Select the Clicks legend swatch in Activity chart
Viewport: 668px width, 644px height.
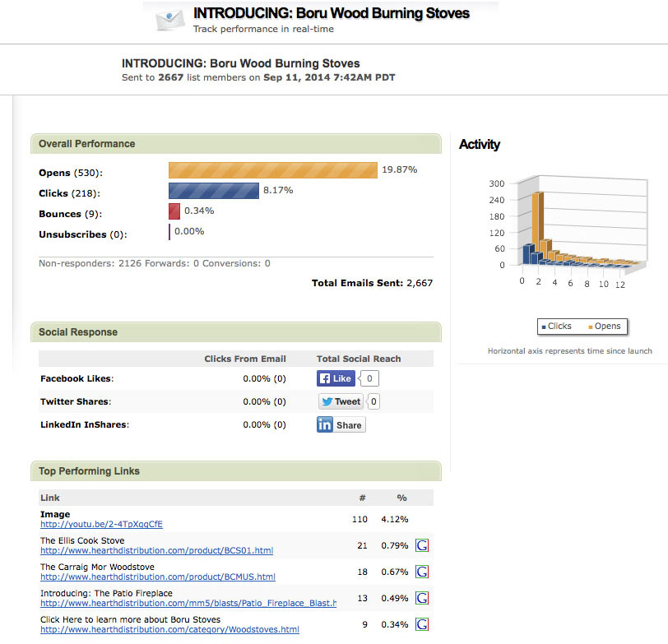point(544,327)
